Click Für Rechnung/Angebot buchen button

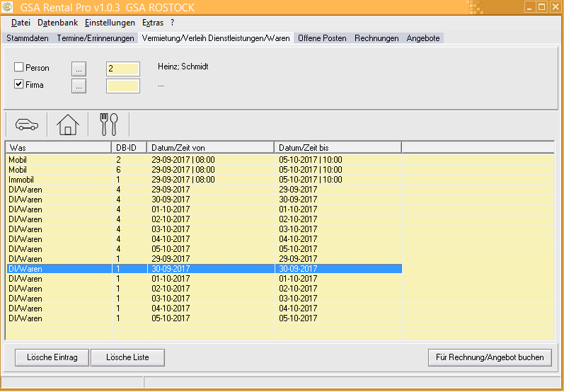point(490,357)
